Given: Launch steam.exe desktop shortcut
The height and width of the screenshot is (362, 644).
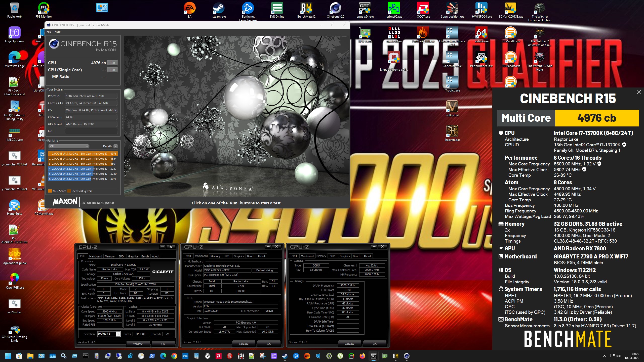Looking at the screenshot, I should pos(219,10).
